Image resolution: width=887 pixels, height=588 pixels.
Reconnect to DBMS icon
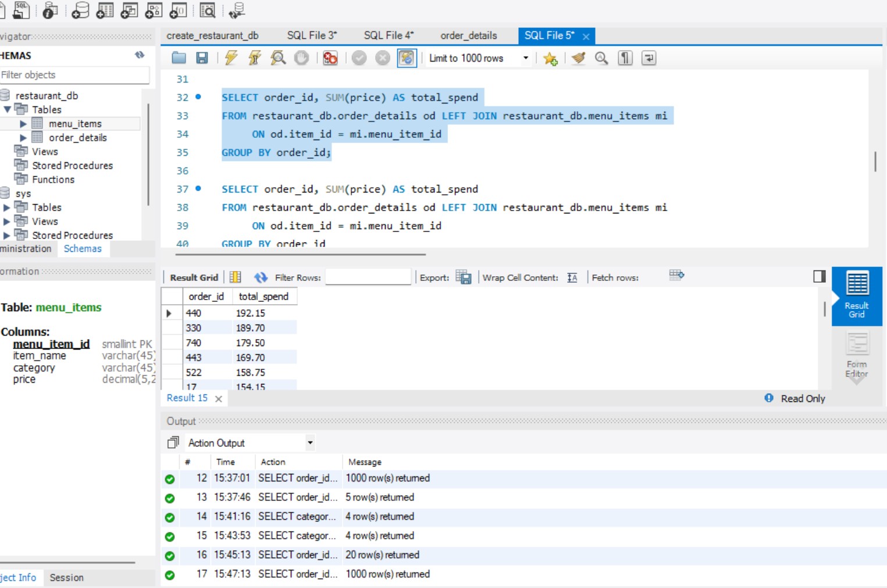tap(237, 10)
